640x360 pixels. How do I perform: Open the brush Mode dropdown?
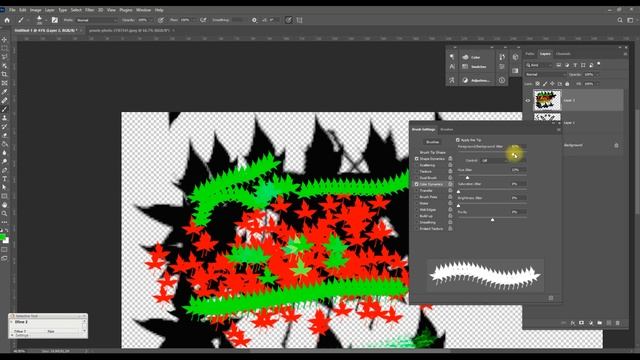96,20
